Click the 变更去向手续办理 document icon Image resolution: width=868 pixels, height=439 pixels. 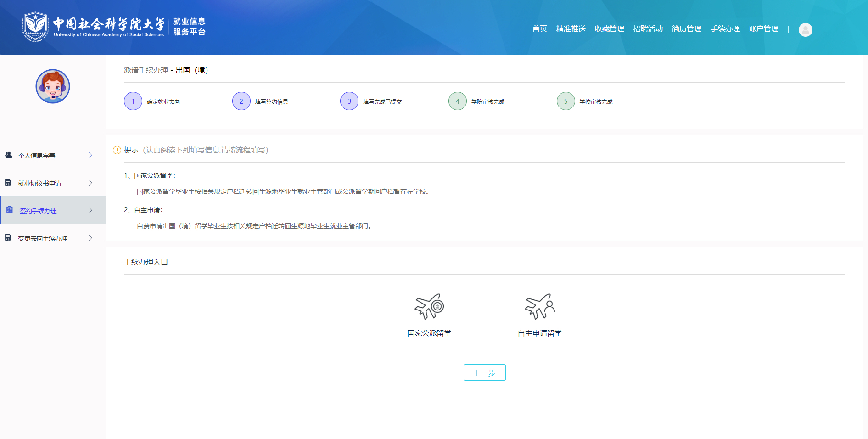pos(8,238)
